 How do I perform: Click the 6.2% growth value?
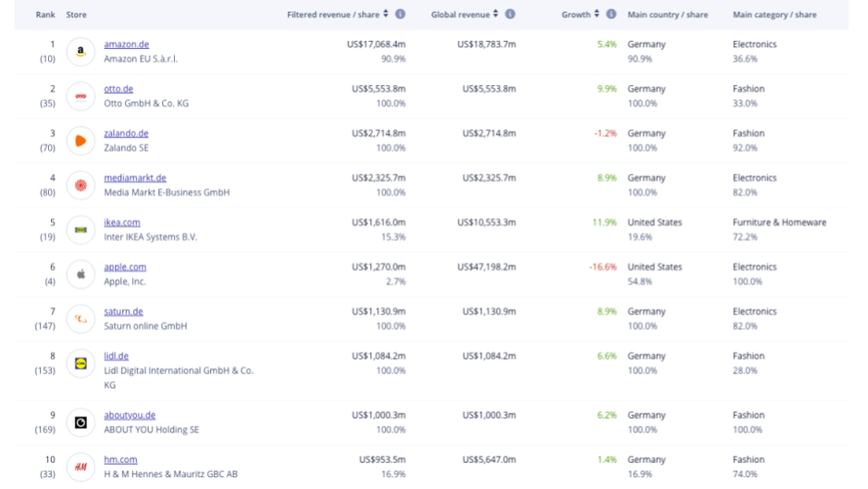[607, 415]
